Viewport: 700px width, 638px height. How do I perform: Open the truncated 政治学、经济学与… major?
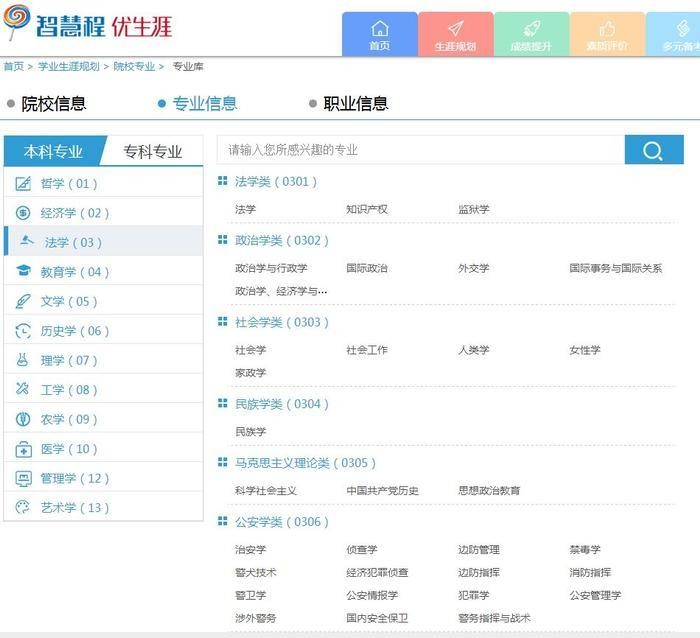pyautogui.click(x=281, y=291)
